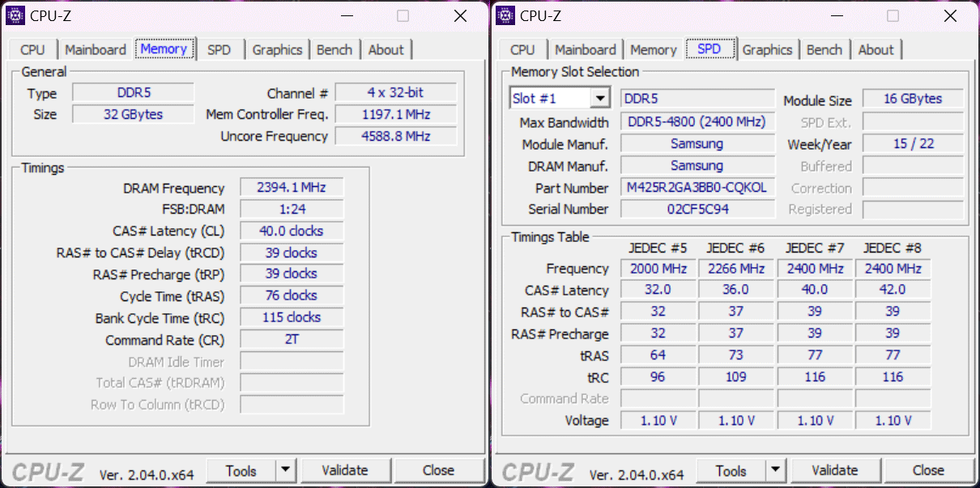Click JEDEC #8 CAS# Latency 42.0

coord(893,289)
